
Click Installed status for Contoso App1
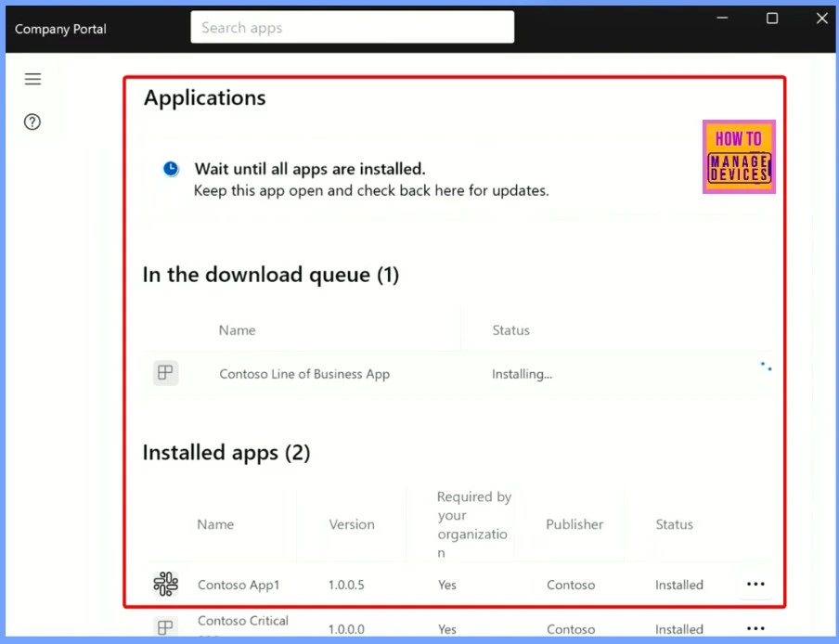[x=679, y=585]
